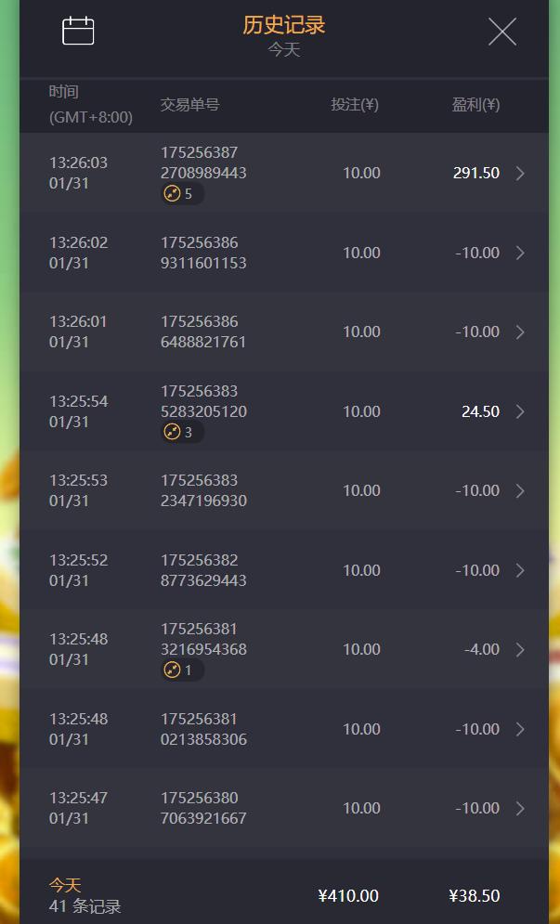Click the free spin badge showing 5
The height and width of the screenshot is (924, 560).
(x=182, y=194)
